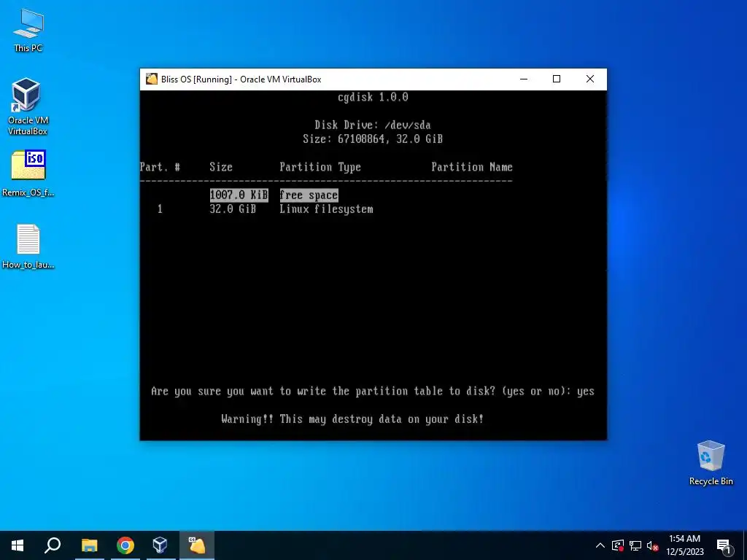747x560 pixels.
Task: Open VirtualBox Manager taskbar icon
Action: point(160,545)
